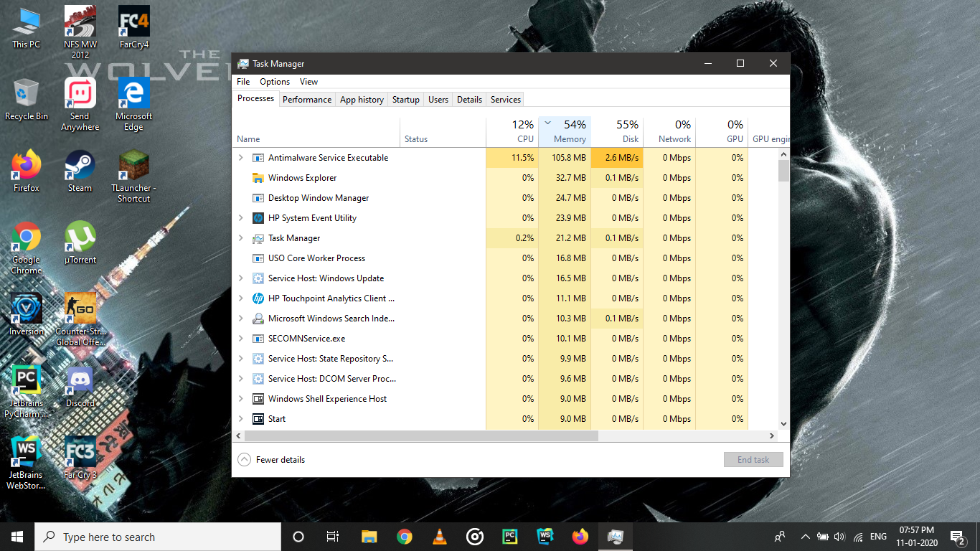Image resolution: width=980 pixels, height=551 pixels.
Task: Click the horizontal scrollbar thumb
Action: 421,435
